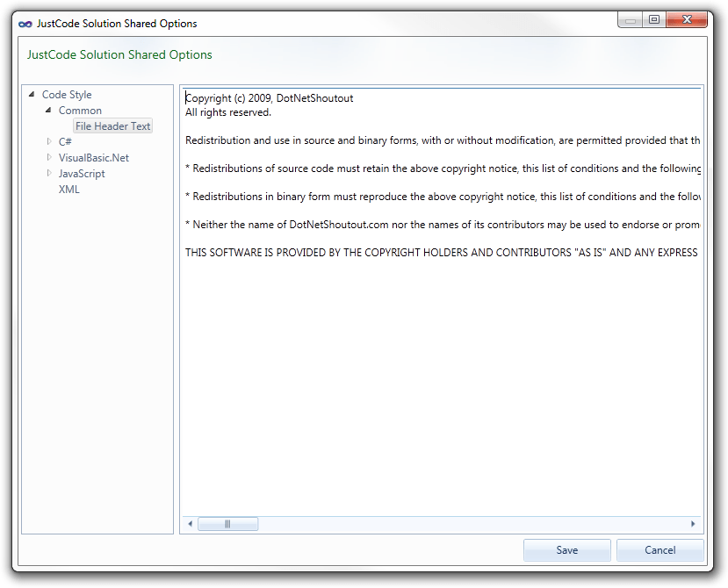Select the XML tree item
Image resolution: width=728 pixels, height=588 pixels.
(x=69, y=190)
